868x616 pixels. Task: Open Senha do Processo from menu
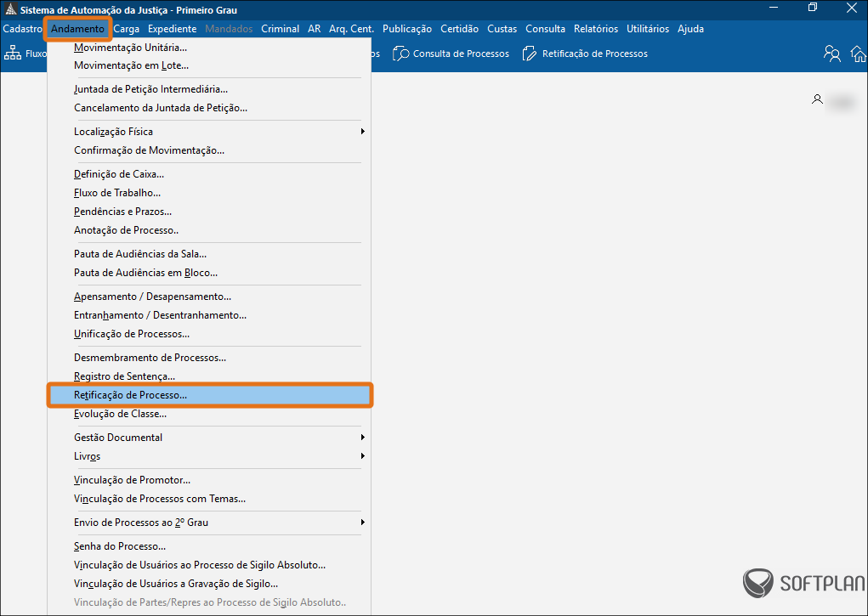point(209,546)
